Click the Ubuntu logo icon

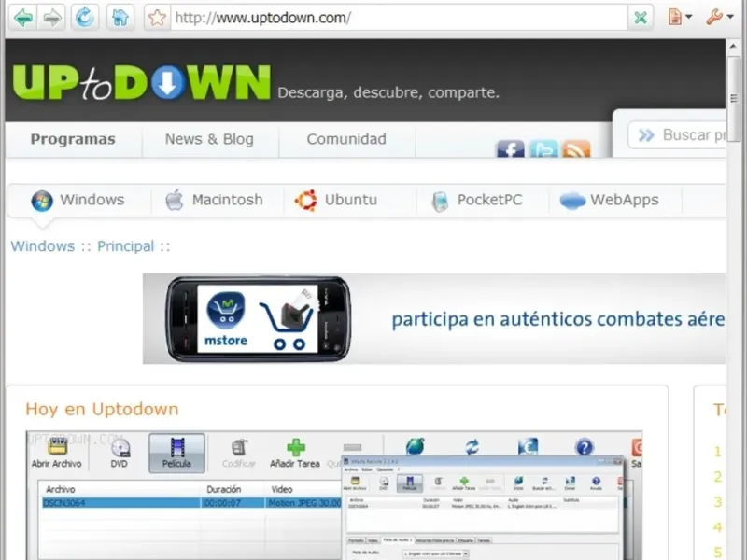pos(306,200)
